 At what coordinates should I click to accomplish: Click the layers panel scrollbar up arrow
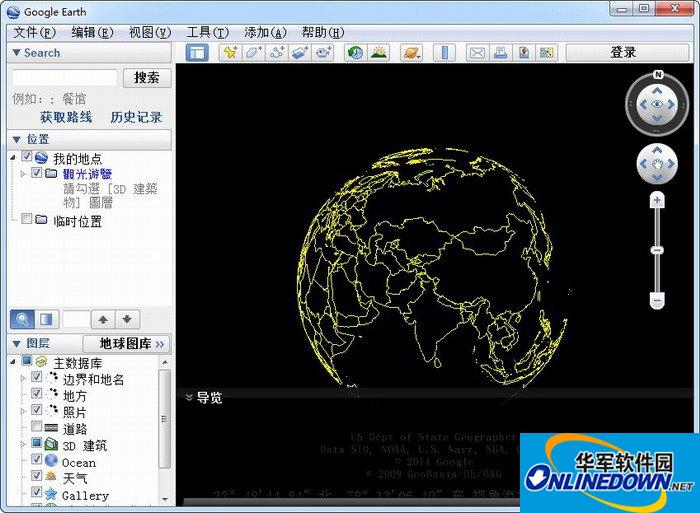[165, 362]
